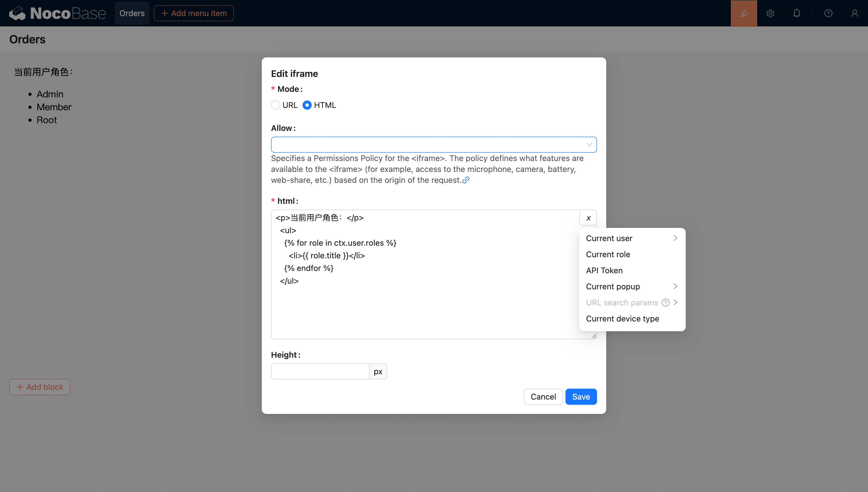Save the iframe settings

(581, 397)
